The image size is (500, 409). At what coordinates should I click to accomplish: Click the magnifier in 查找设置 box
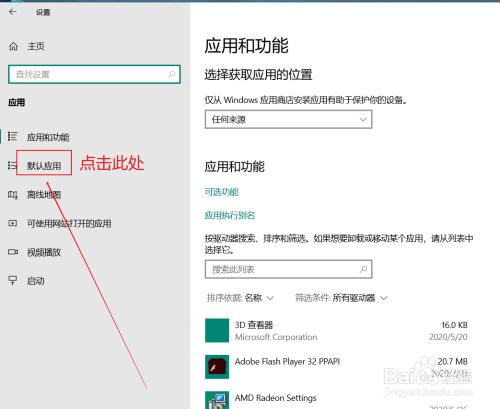pos(172,74)
